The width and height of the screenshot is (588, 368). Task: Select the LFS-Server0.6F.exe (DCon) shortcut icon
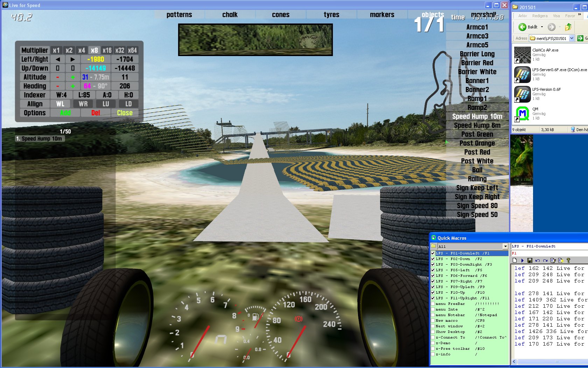click(x=523, y=74)
